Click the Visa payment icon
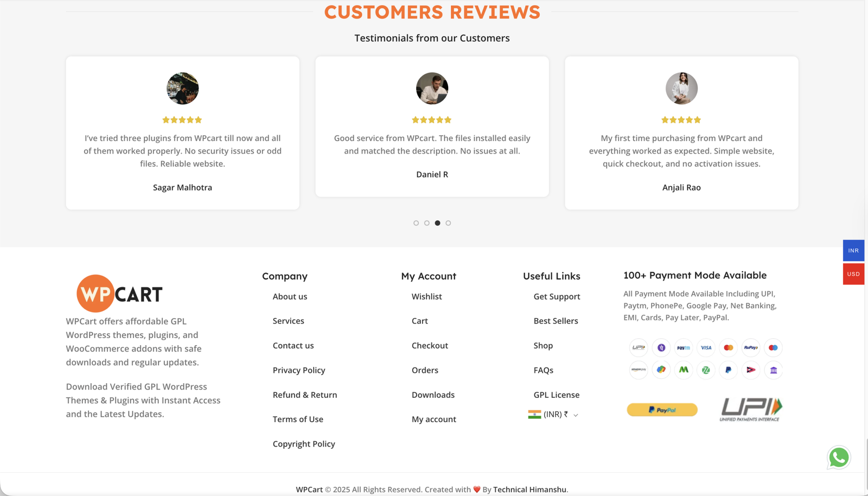 tap(706, 348)
